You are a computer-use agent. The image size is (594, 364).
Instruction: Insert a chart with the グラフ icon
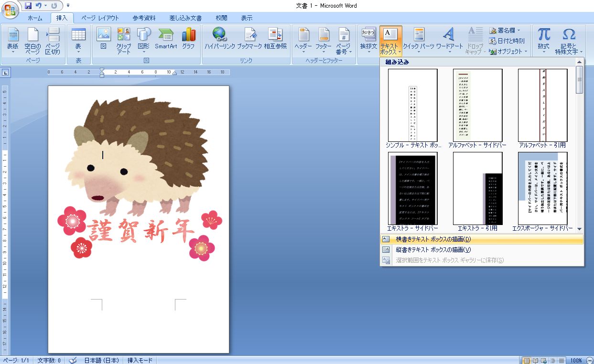[x=188, y=39]
